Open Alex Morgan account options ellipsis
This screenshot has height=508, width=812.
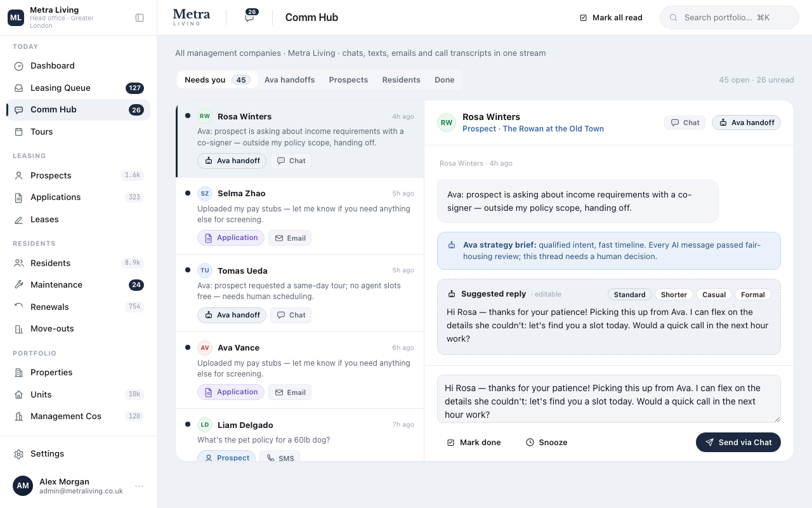coord(139,486)
